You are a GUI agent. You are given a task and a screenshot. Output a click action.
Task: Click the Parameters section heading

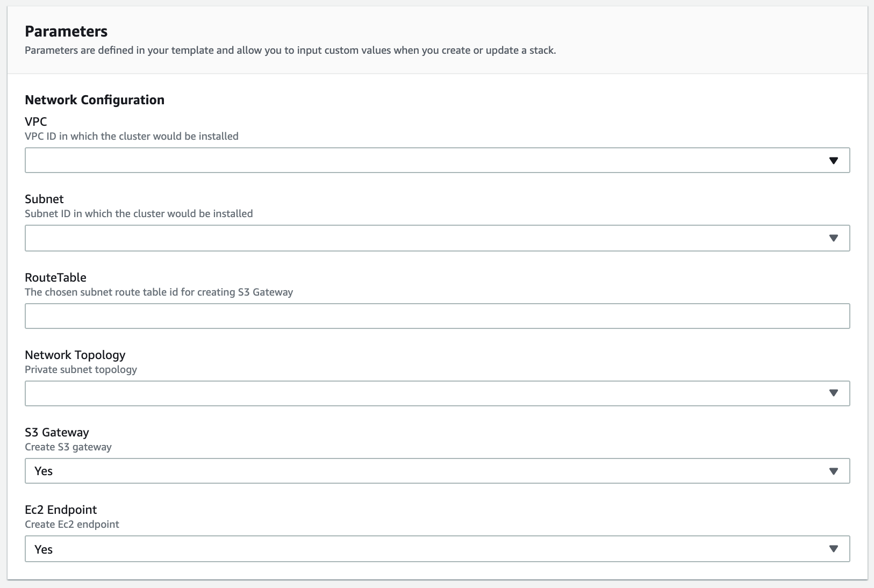pos(66,31)
